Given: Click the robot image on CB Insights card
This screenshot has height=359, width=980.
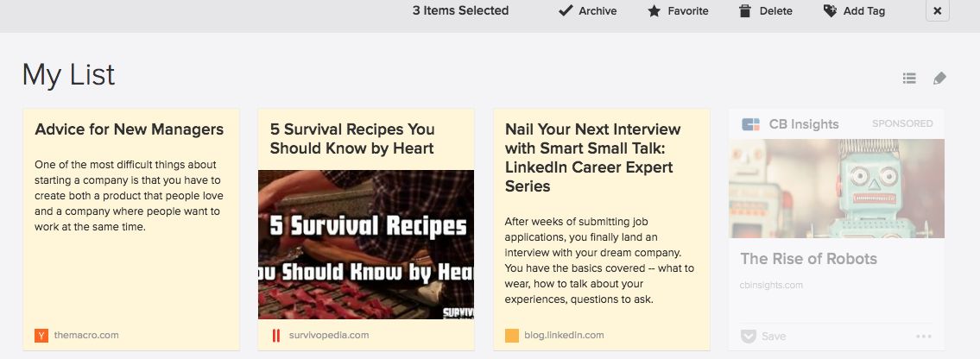Looking at the screenshot, I should (837, 188).
